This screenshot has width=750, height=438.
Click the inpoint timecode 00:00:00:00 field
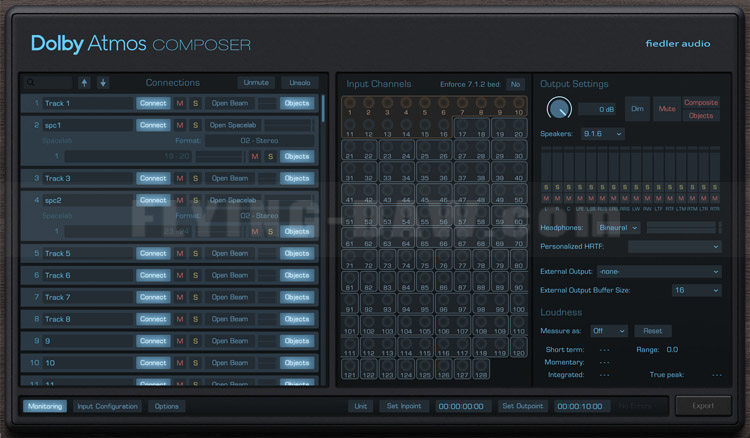461,406
